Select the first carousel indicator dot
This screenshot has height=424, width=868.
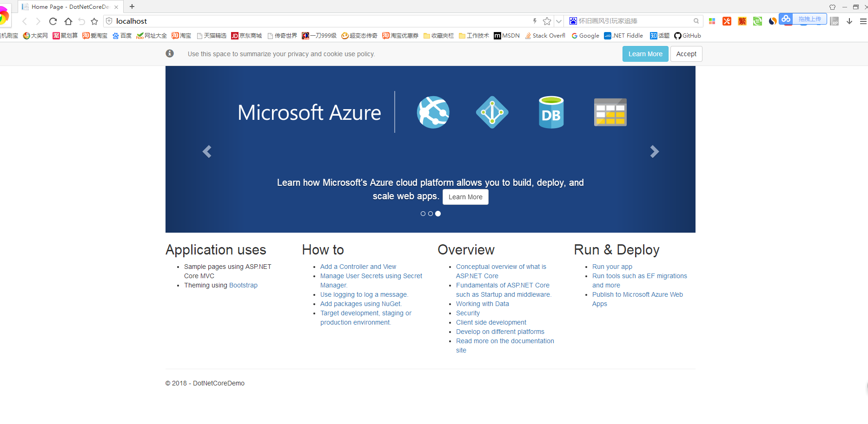(423, 214)
